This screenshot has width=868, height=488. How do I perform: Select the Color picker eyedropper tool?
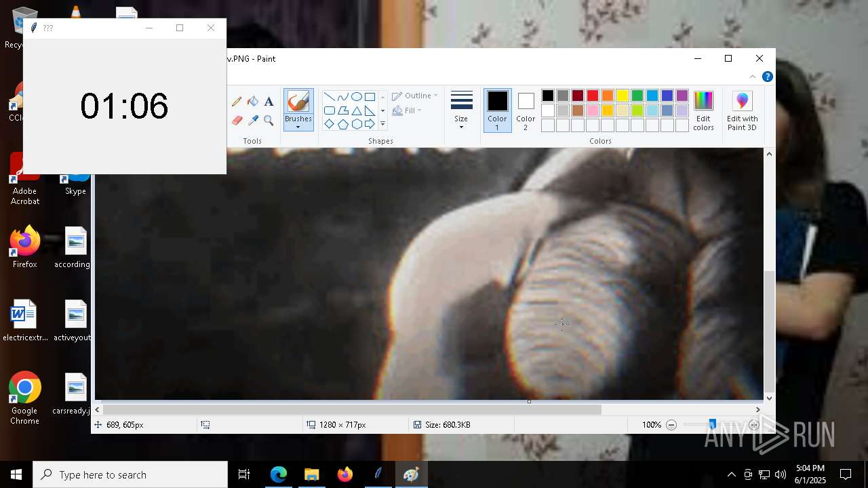click(x=253, y=121)
